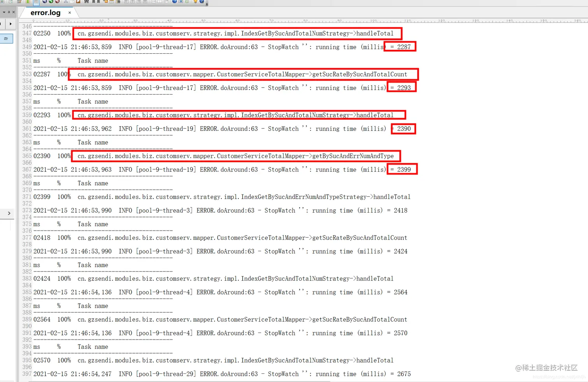This screenshot has width=588, height=382.
Task: Click line 377 mapper entry starting 02418
Action: [220, 238]
